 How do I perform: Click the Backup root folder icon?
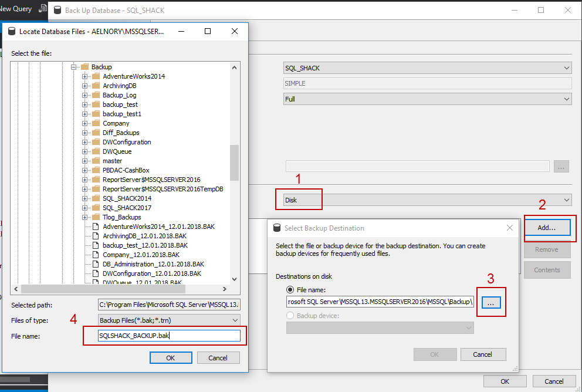(85, 67)
